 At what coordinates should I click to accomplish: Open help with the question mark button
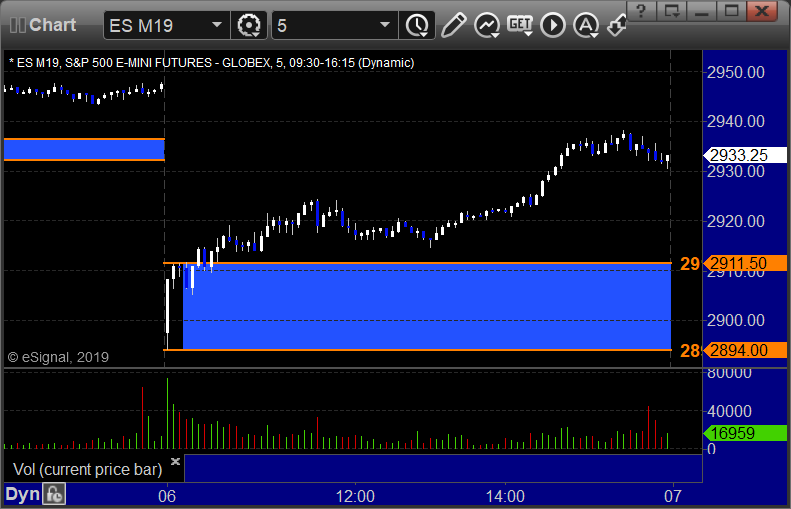(641, 11)
